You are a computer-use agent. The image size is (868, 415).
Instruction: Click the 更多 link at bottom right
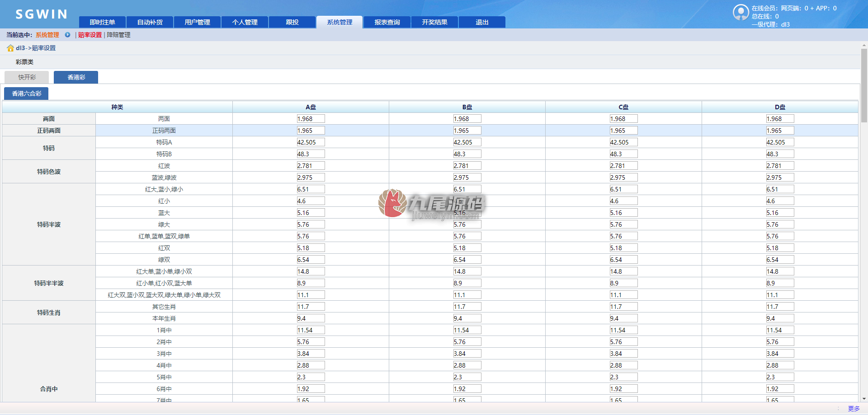tap(854, 409)
